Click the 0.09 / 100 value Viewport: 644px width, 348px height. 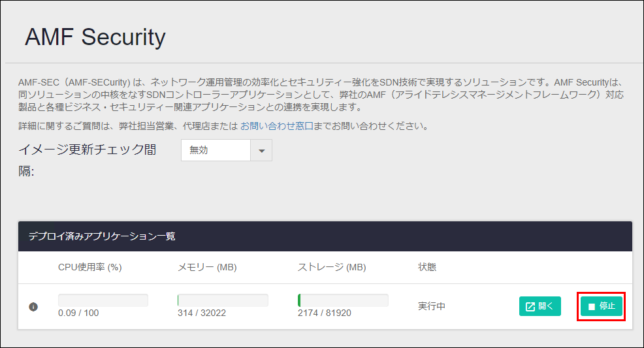78,313
